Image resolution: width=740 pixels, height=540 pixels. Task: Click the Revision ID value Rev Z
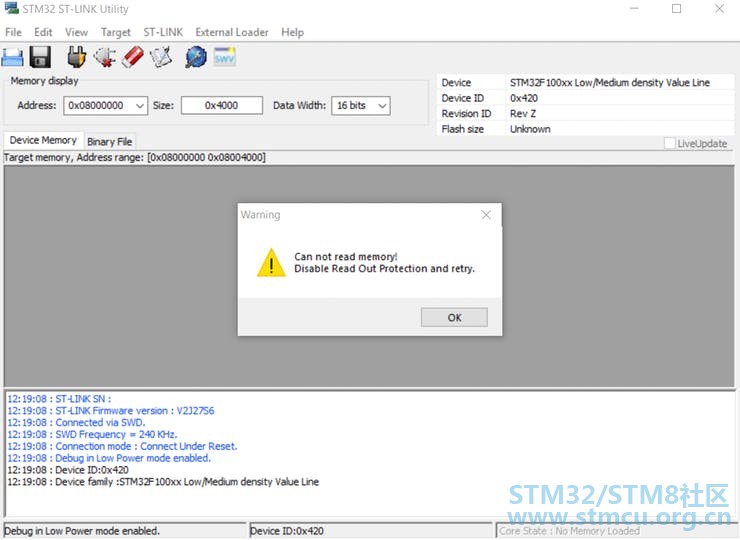(x=523, y=113)
